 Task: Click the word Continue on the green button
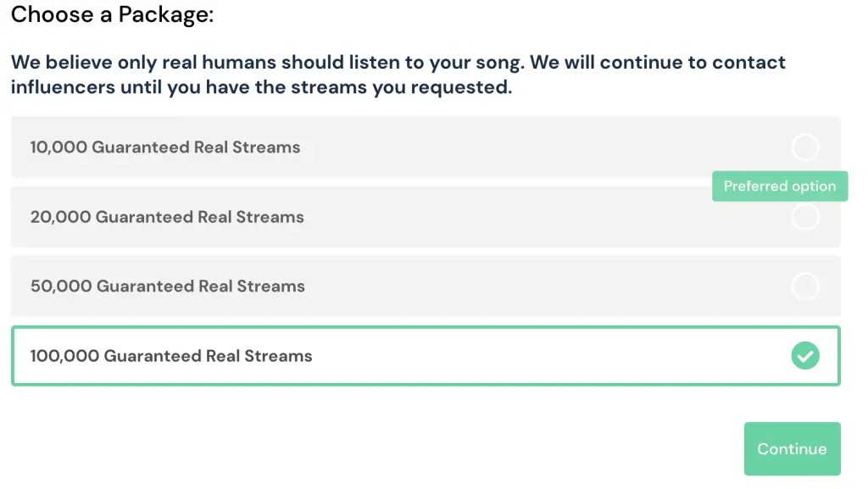(793, 448)
